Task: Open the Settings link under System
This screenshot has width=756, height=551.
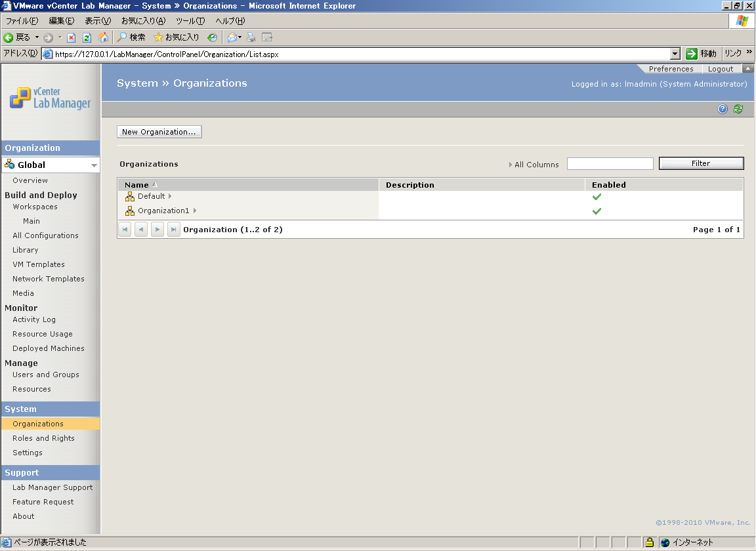Action: [28, 453]
